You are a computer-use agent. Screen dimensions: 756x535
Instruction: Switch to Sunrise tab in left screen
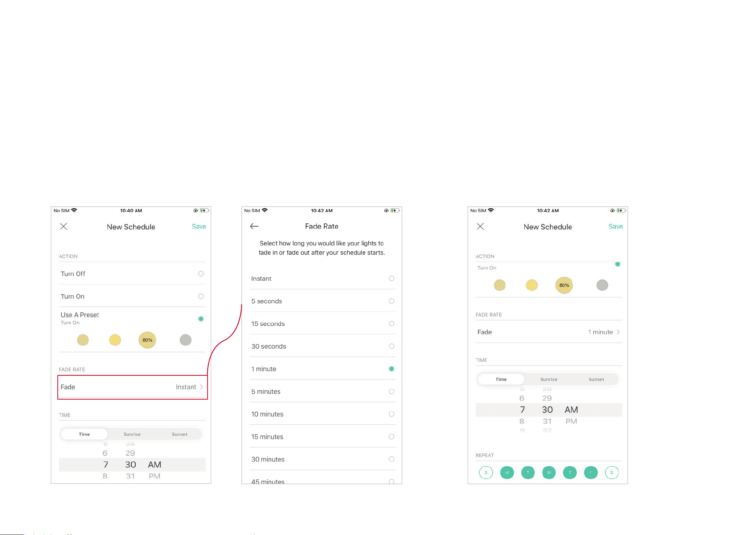click(132, 434)
